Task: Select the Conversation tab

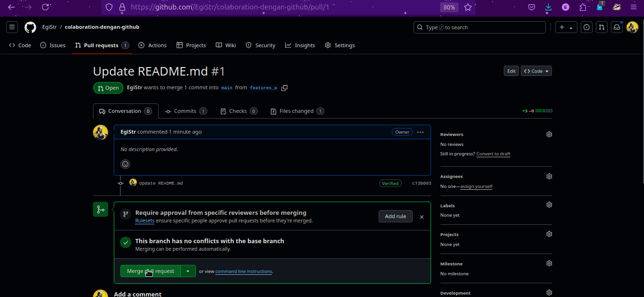Action: tap(126, 111)
